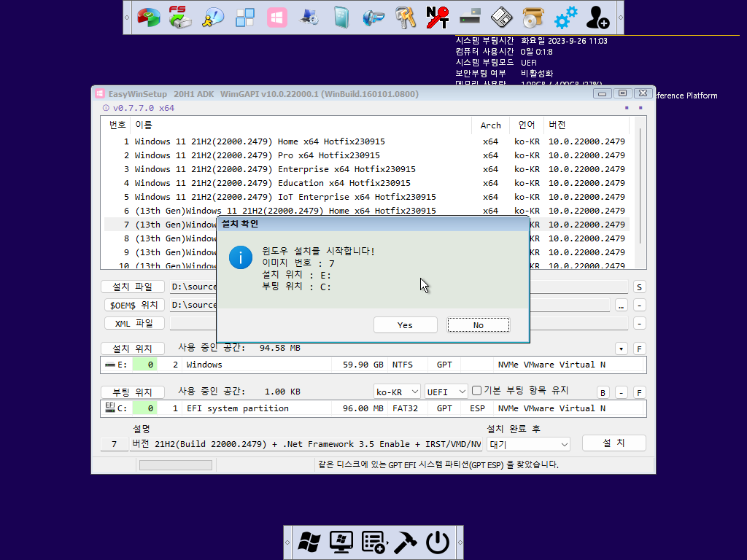
Task: Open the UEFI boot mode dropdown
Action: pyautogui.click(x=446, y=392)
